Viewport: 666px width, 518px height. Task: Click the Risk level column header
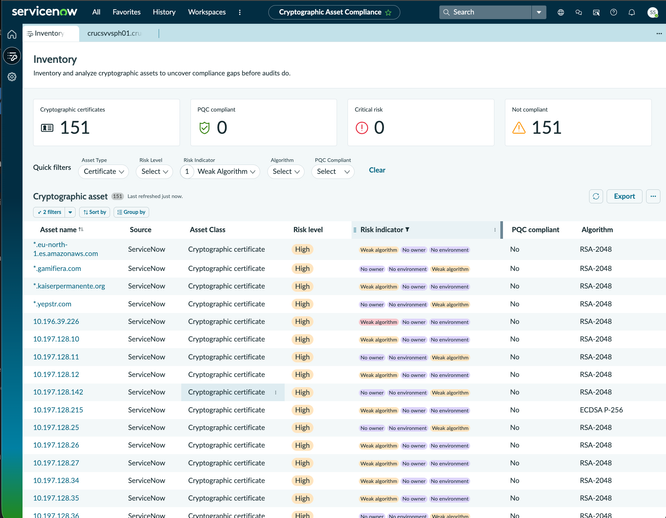pos(308,230)
